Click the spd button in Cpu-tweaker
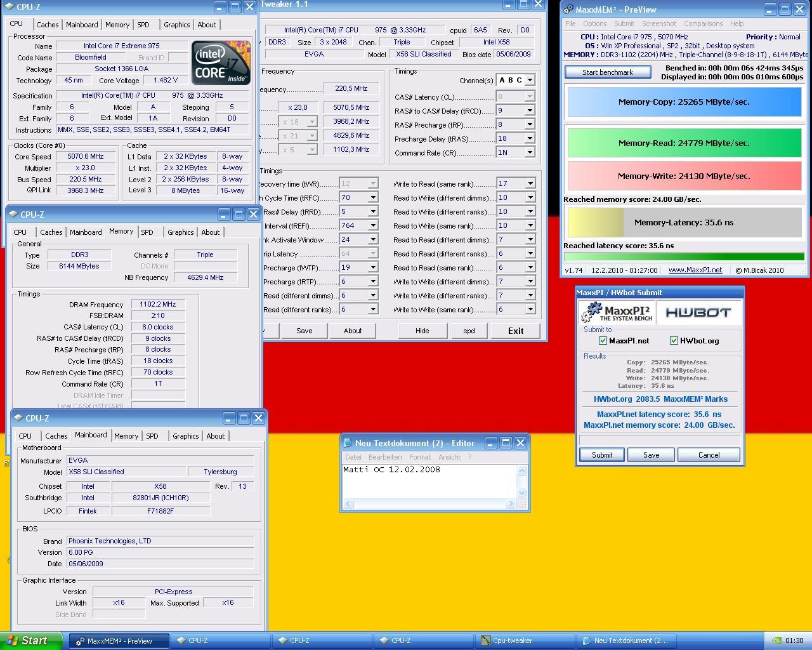The height and width of the screenshot is (650, 812). tap(469, 331)
